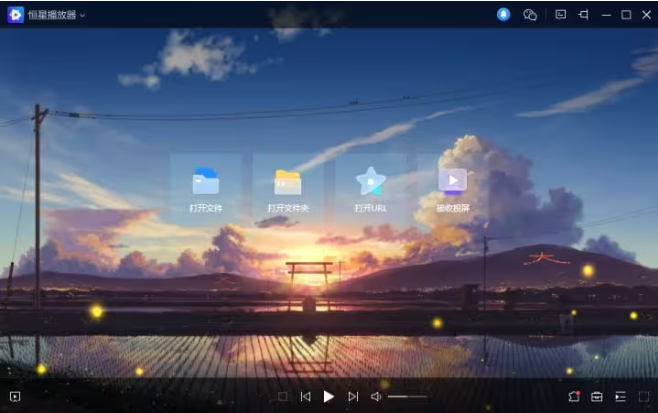The image size is (658, 413).
Task: Toggle the pin-on-top icon
Action: 583,15
